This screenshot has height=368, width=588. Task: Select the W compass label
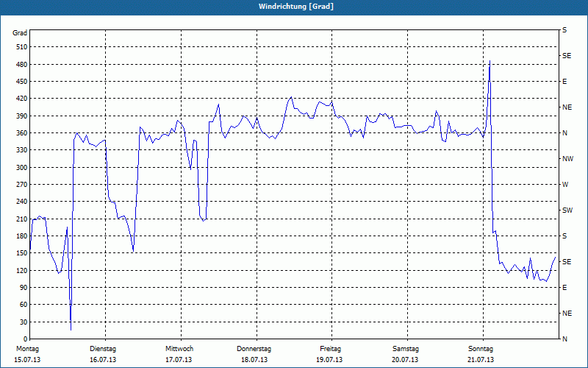[x=565, y=185]
